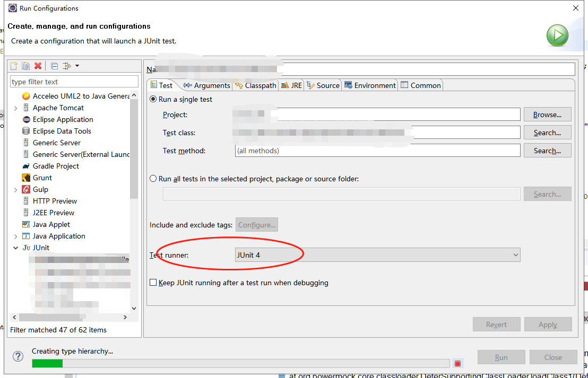Click the Eclipse Application icon
Viewport: 588px width, 378px height.
point(26,119)
